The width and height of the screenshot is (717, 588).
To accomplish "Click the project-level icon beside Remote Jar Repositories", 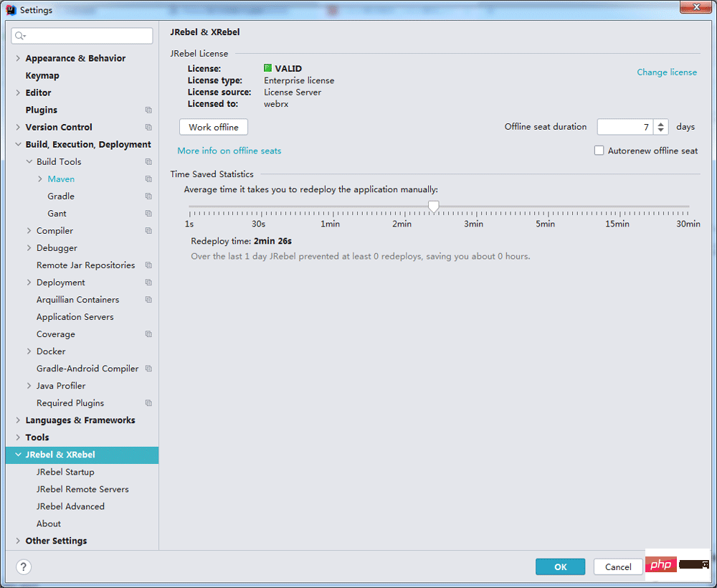I will (148, 265).
